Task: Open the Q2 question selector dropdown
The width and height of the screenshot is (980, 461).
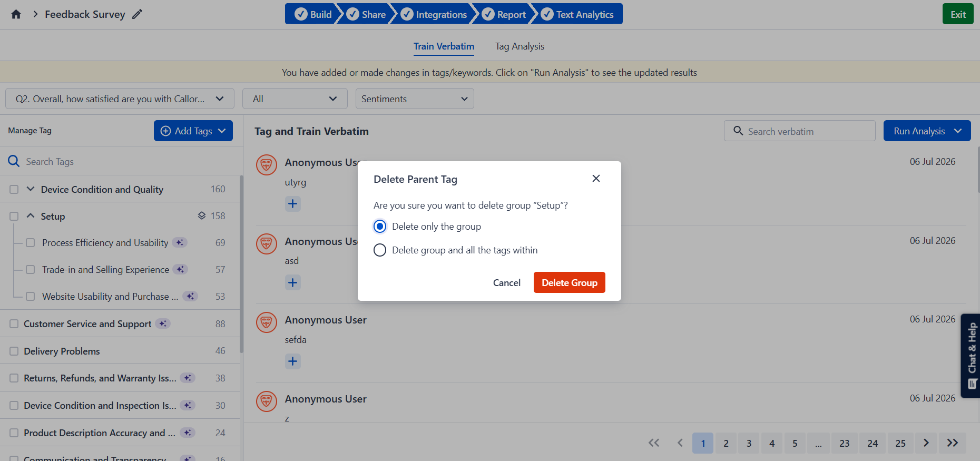Action: point(120,99)
